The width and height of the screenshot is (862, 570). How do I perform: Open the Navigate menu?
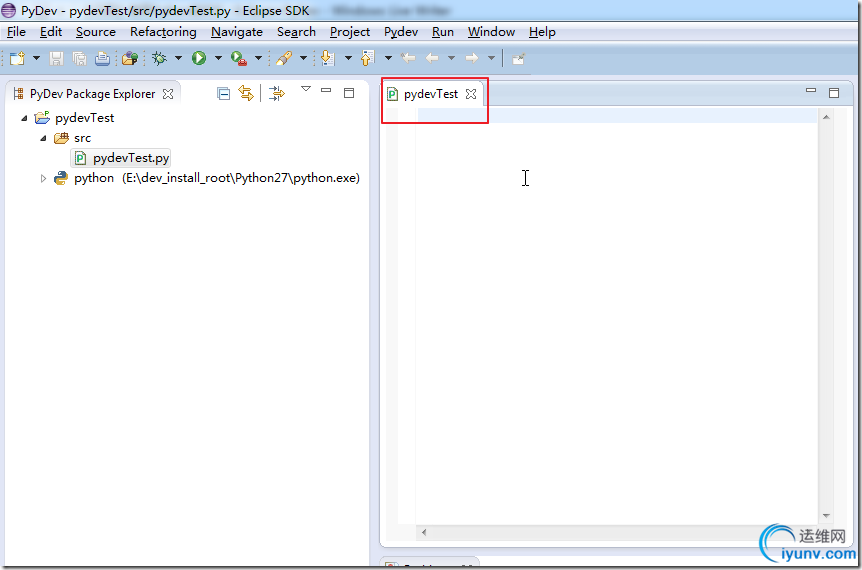[237, 32]
